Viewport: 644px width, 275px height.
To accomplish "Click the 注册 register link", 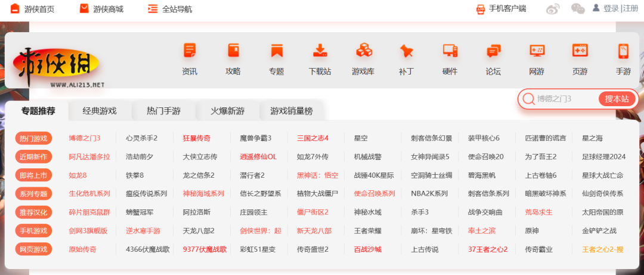I will point(630,8).
